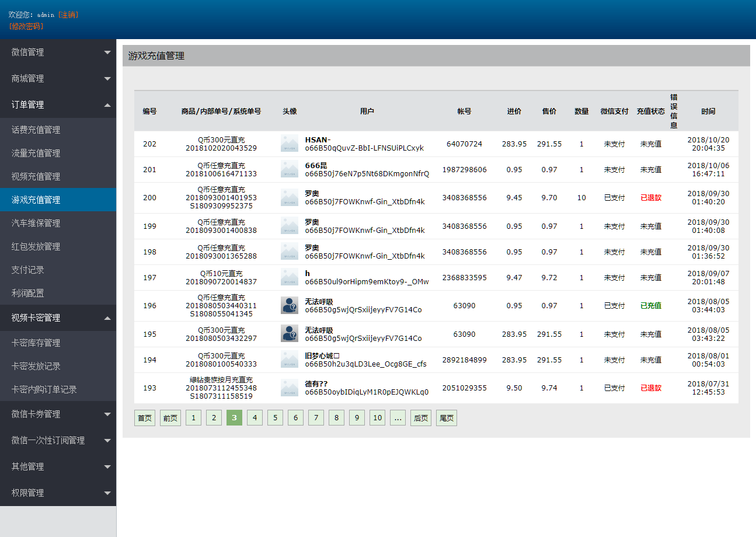Click green 已充值 status in row 196

651,305
